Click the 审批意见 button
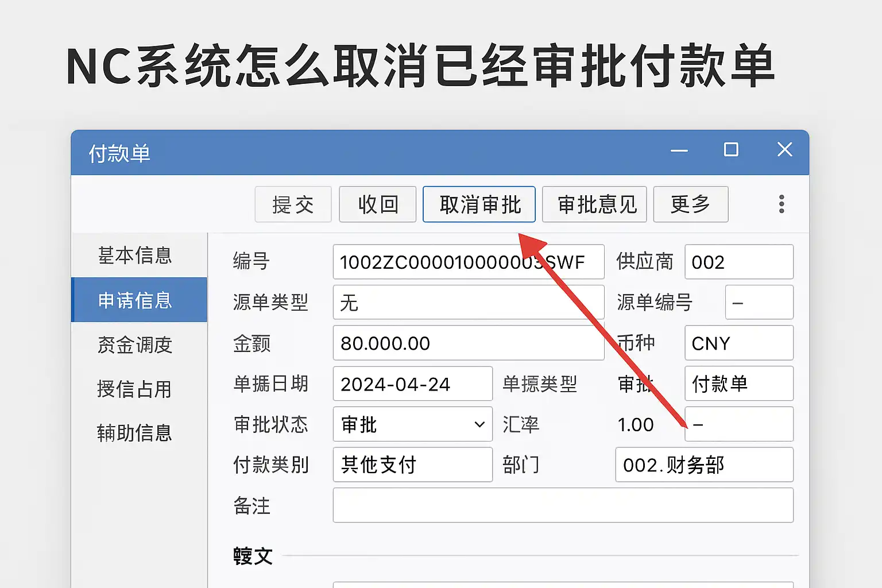Image resolution: width=882 pixels, height=588 pixels. click(594, 204)
